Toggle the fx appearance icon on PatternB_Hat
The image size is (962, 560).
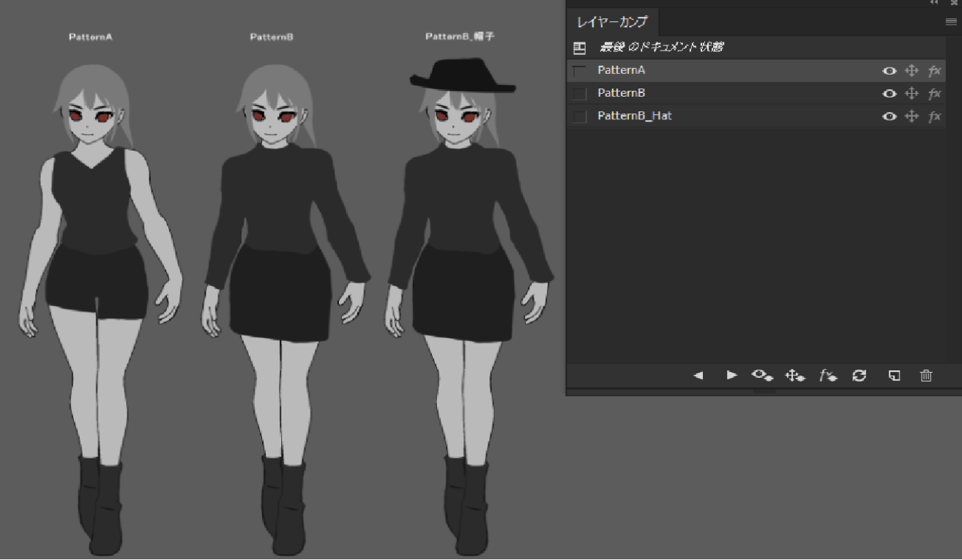click(934, 116)
